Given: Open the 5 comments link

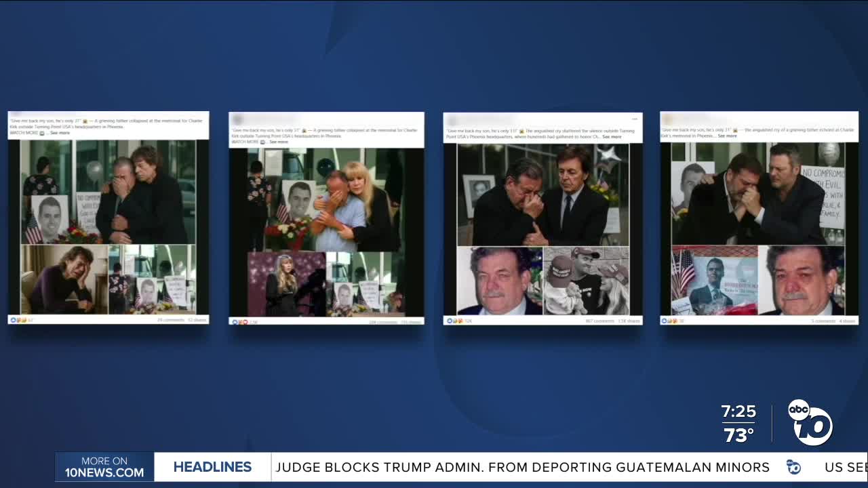Looking at the screenshot, I should pos(823,321).
